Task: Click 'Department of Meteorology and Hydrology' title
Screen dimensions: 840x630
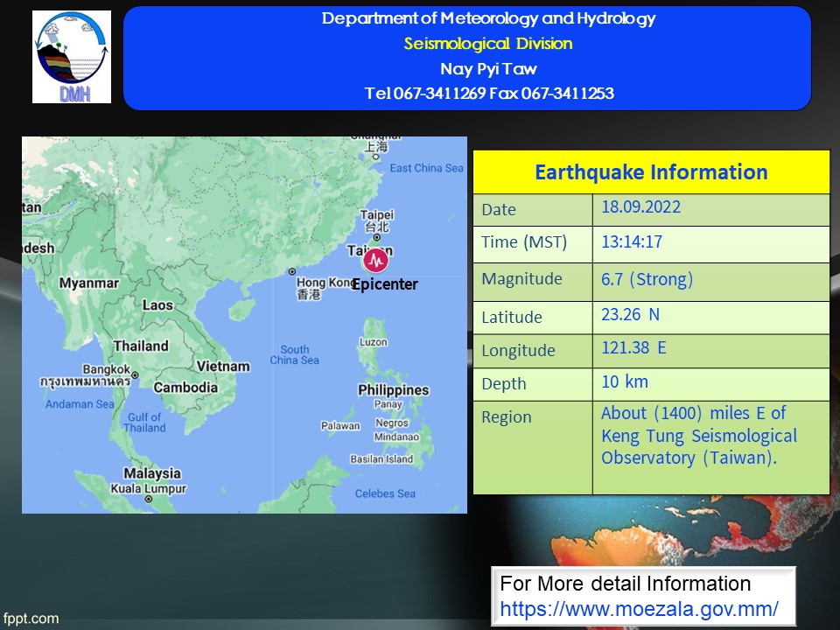Action: click(488, 18)
